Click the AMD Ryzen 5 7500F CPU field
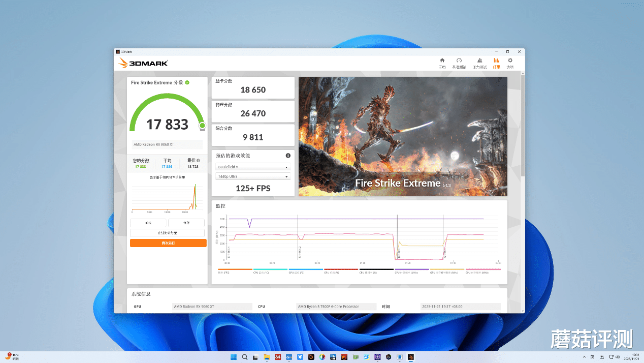 pos(336,307)
